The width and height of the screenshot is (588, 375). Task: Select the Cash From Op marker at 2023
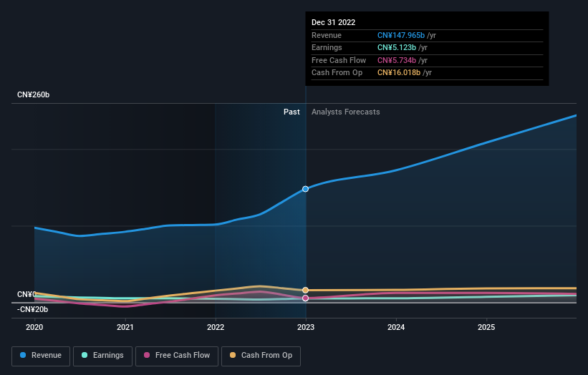306,290
